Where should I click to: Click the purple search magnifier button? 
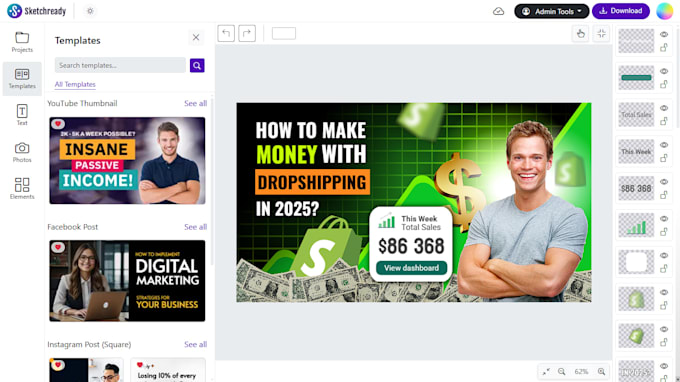tap(197, 65)
